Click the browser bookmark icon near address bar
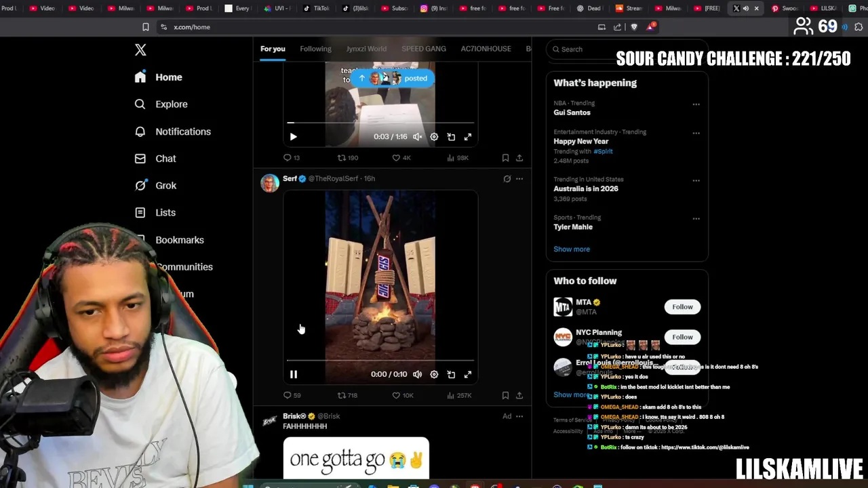The width and height of the screenshot is (868, 488). pyautogui.click(x=145, y=27)
